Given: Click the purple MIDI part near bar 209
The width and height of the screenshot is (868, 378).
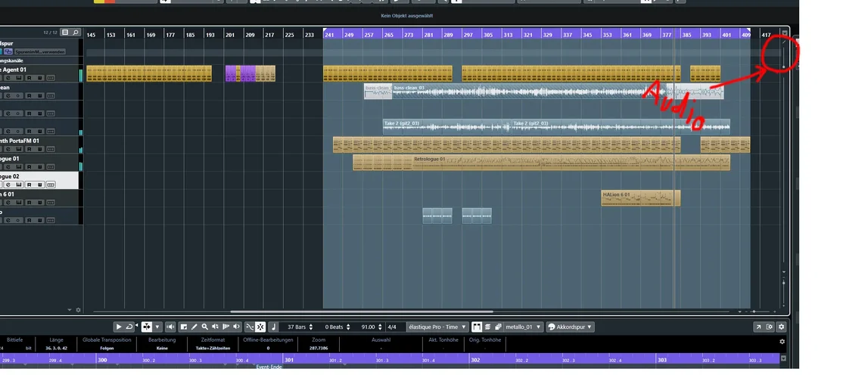Looking at the screenshot, I should (x=247, y=73).
